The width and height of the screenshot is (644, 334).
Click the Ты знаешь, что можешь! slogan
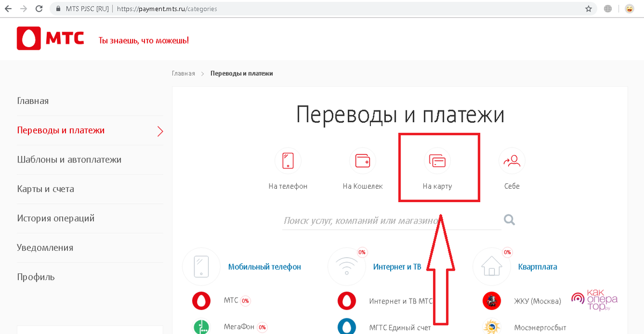[x=144, y=41]
